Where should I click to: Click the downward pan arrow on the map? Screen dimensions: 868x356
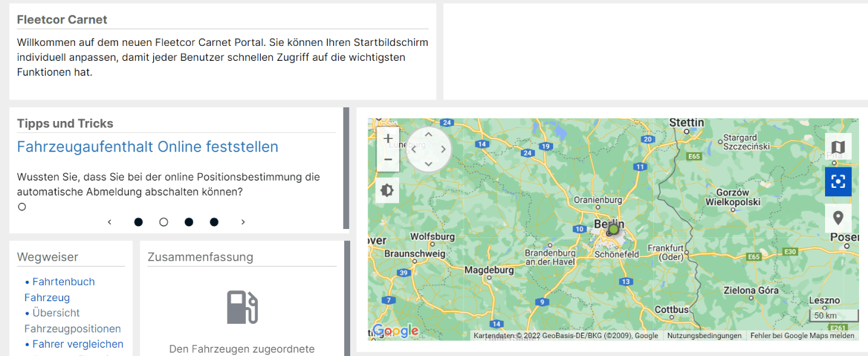428,164
